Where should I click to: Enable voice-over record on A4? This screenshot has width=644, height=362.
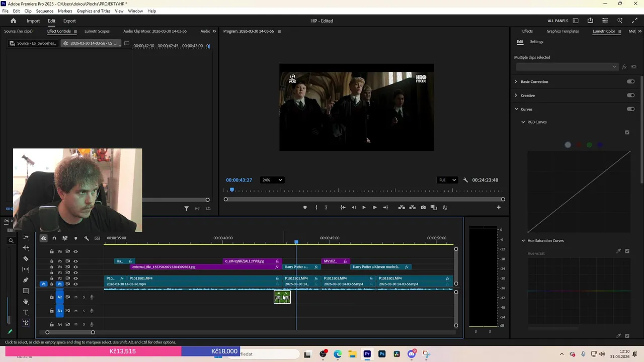(x=92, y=324)
